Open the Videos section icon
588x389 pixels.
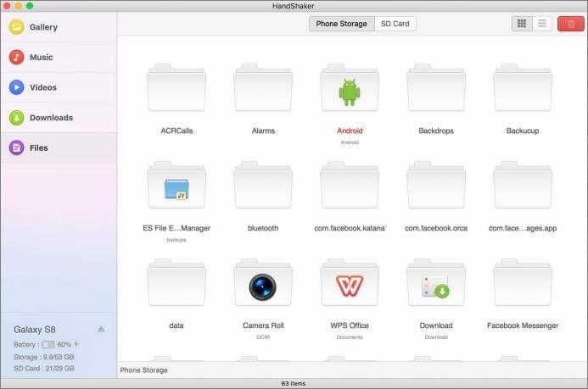pos(16,87)
